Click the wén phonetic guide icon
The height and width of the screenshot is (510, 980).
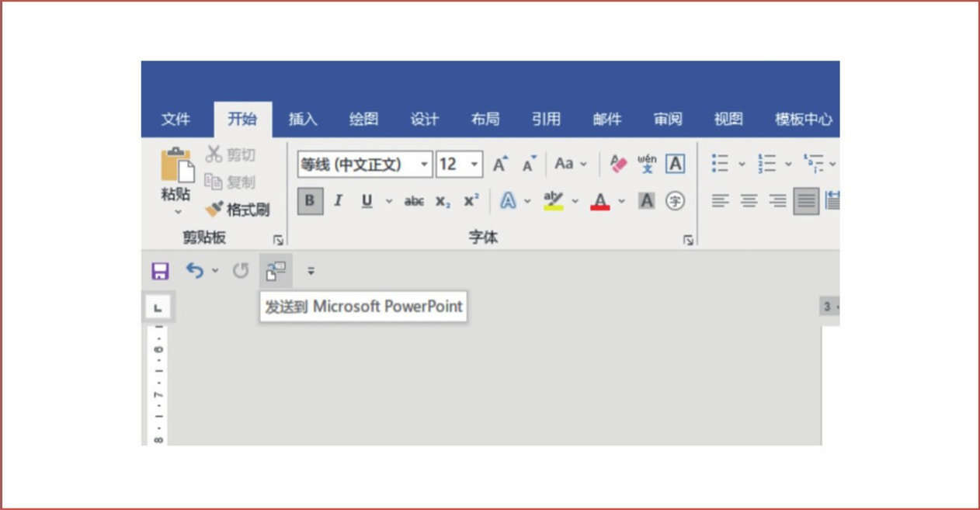647,164
